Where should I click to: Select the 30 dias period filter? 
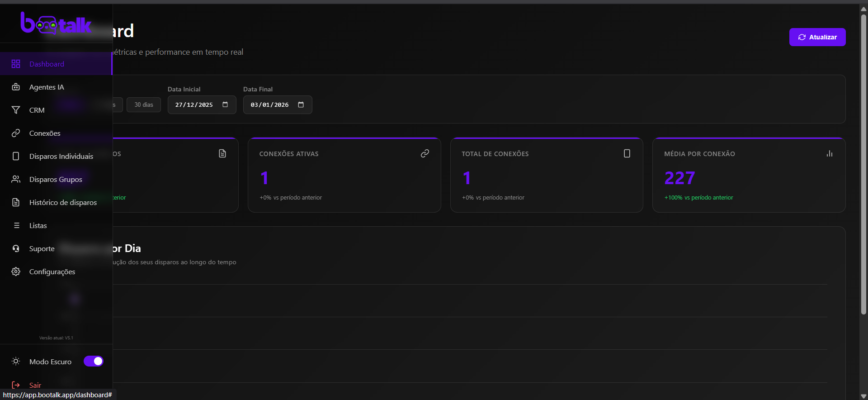[x=143, y=105]
